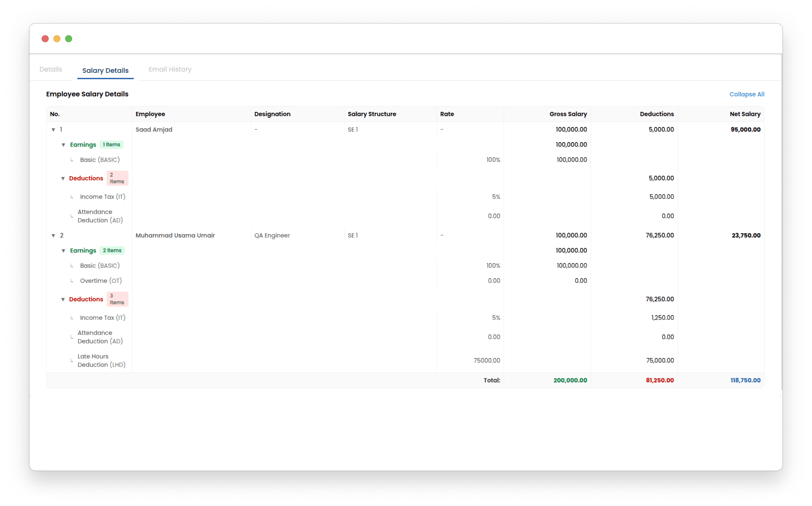Click the "2 Items" badge beside Usama's Earnings
The width and height of the screenshot is (812, 506).
coord(112,250)
